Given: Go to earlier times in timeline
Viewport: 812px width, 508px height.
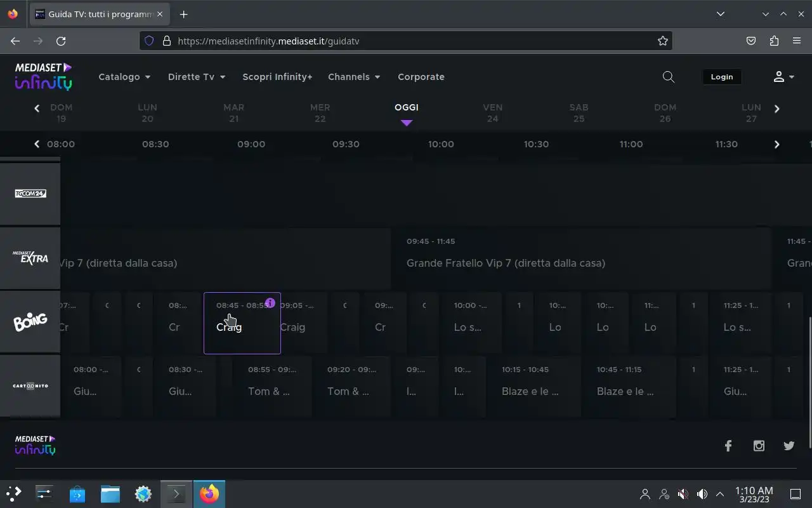Looking at the screenshot, I should [37, 144].
